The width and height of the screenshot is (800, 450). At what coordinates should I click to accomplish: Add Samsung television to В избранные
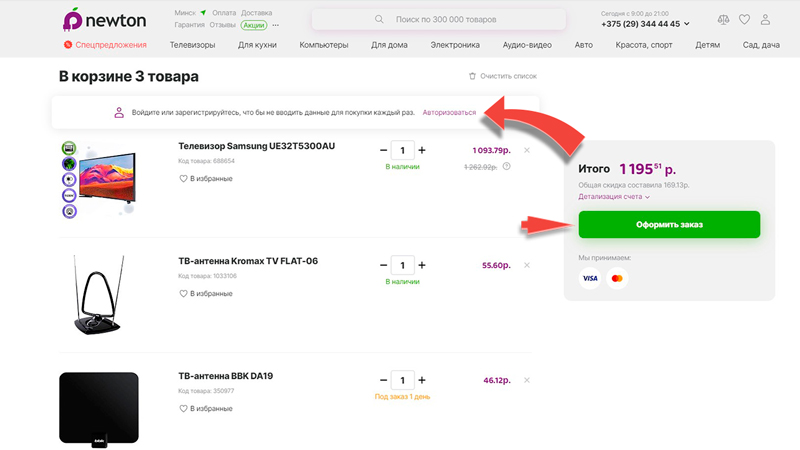pyautogui.click(x=206, y=179)
